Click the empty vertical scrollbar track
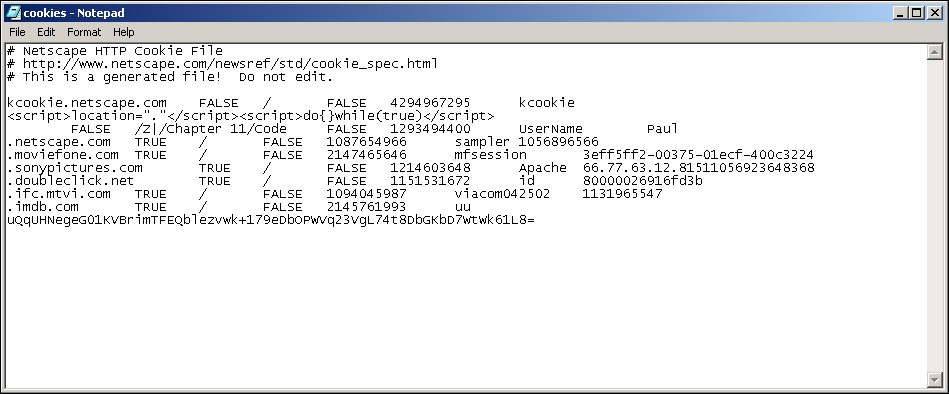Image resolution: width=949 pixels, height=394 pixels. pos(934,215)
